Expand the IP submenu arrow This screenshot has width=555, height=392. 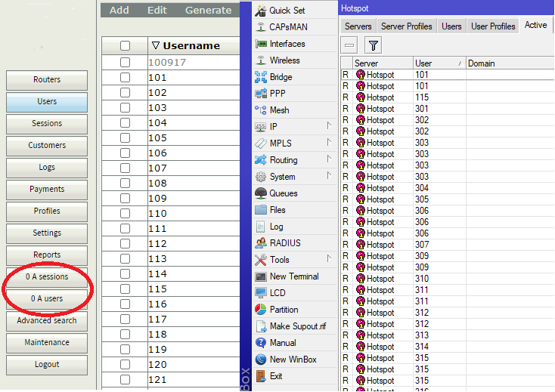329,126
